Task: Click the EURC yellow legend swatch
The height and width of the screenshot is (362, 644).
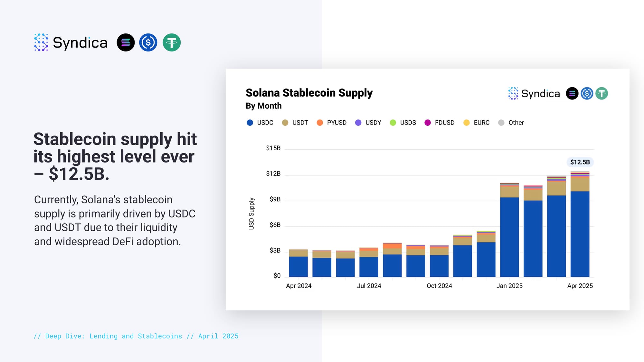Action: point(466,123)
